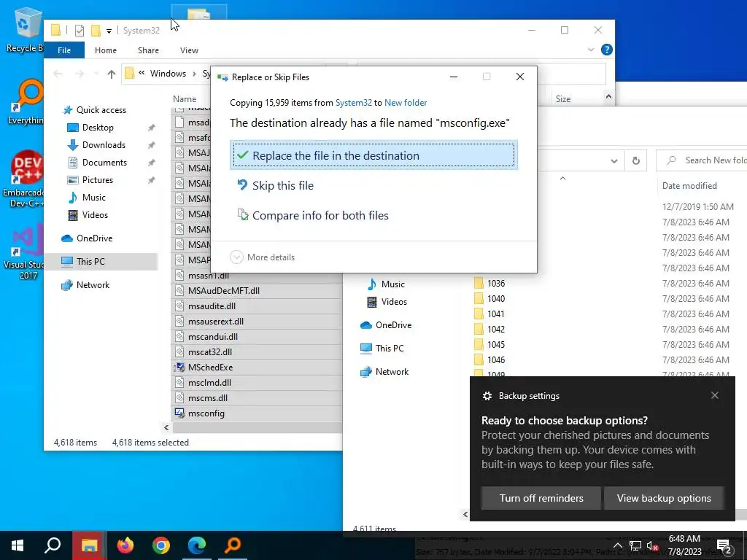
Task: Select Music in System32 sidebar
Action: coord(93,198)
